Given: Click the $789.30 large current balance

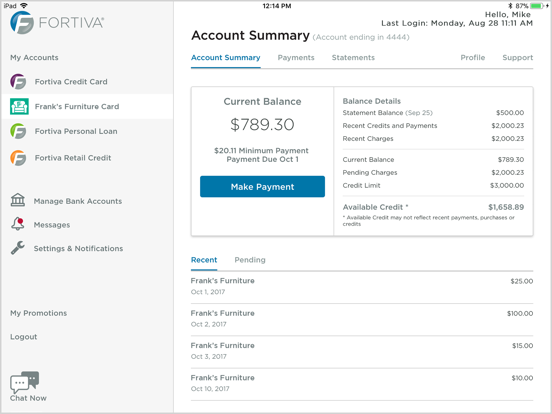Looking at the screenshot, I should (262, 124).
